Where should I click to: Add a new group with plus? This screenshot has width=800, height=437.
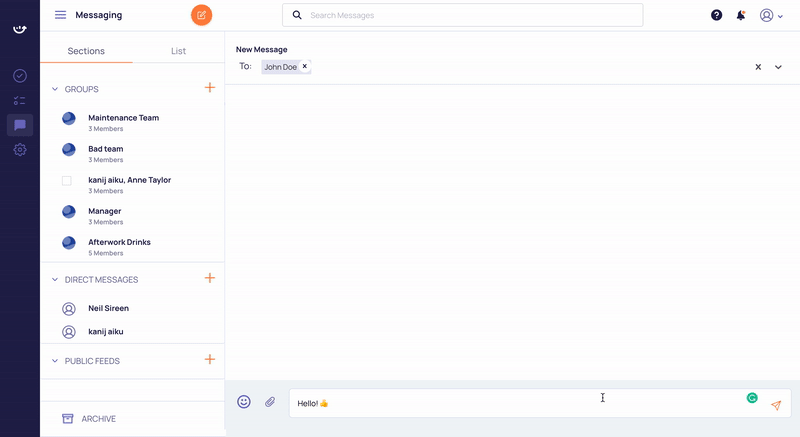pyautogui.click(x=210, y=88)
